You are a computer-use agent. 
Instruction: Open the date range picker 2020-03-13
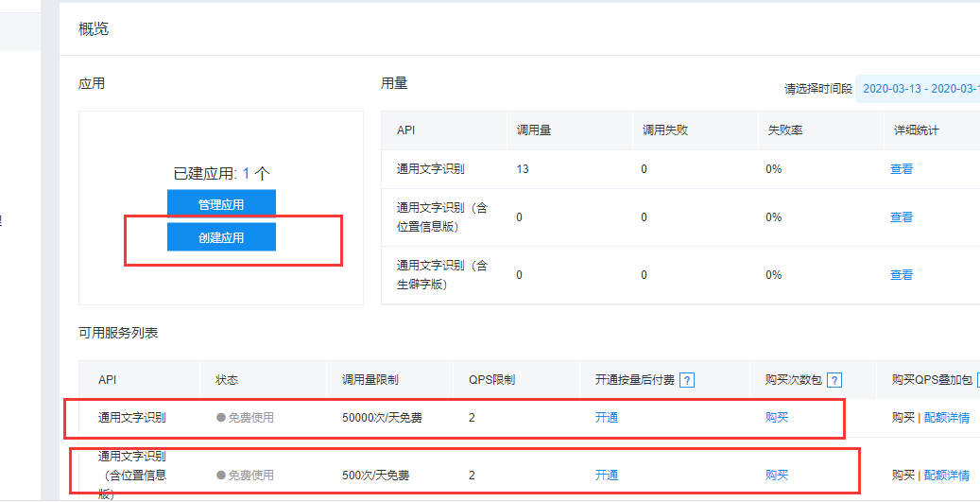coord(918,88)
